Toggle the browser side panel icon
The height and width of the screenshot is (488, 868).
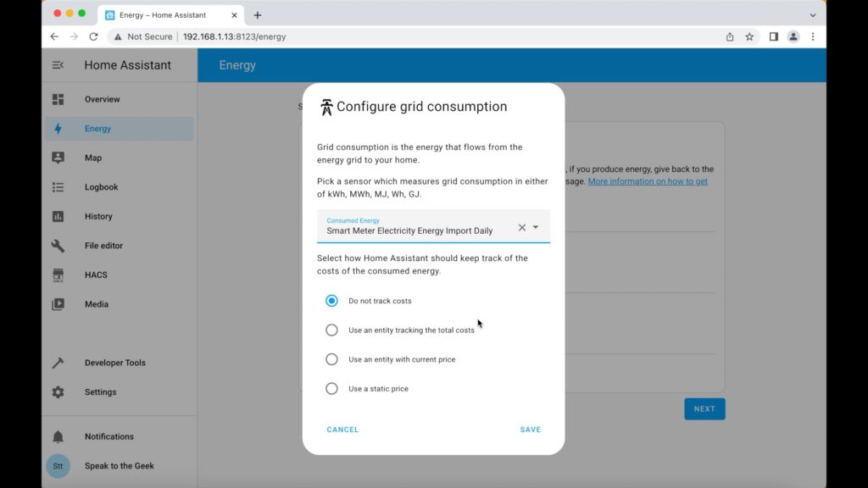(773, 36)
